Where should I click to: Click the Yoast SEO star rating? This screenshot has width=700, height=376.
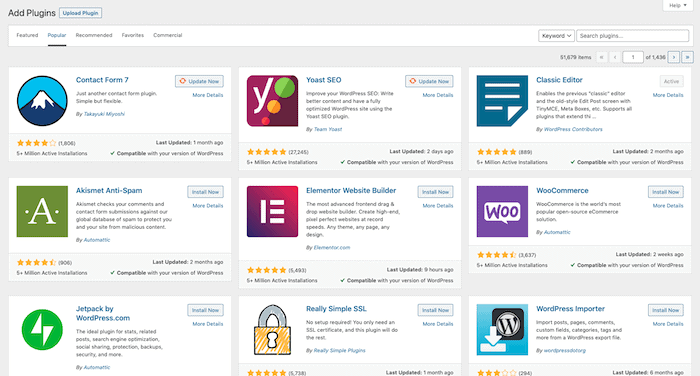(267, 152)
